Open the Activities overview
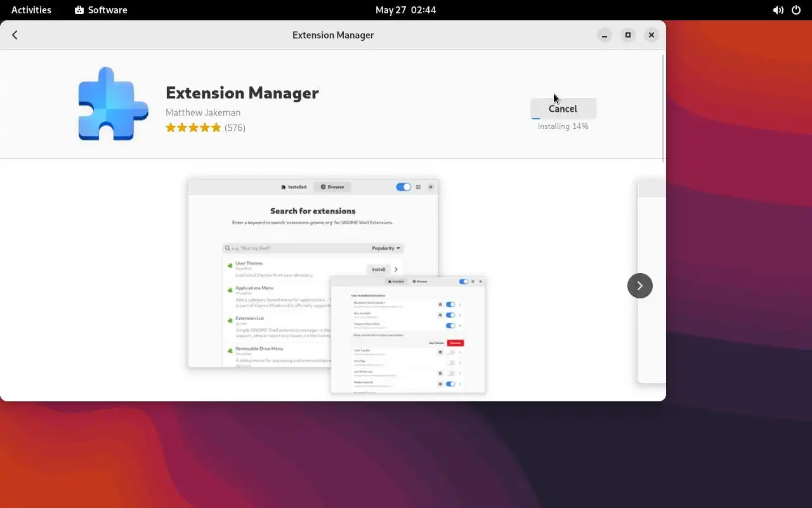 pos(31,10)
